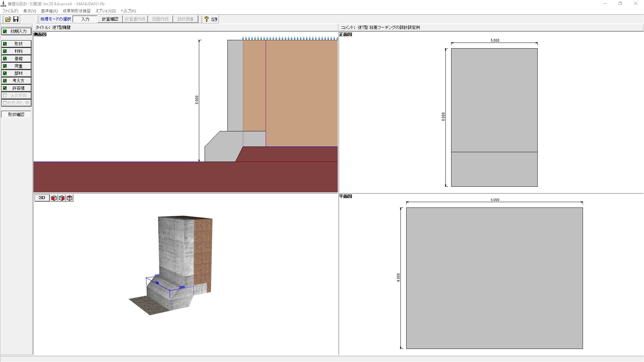Click the front view wall rectangle
This screenshot has height=362, width=644.
click(494, 117)
